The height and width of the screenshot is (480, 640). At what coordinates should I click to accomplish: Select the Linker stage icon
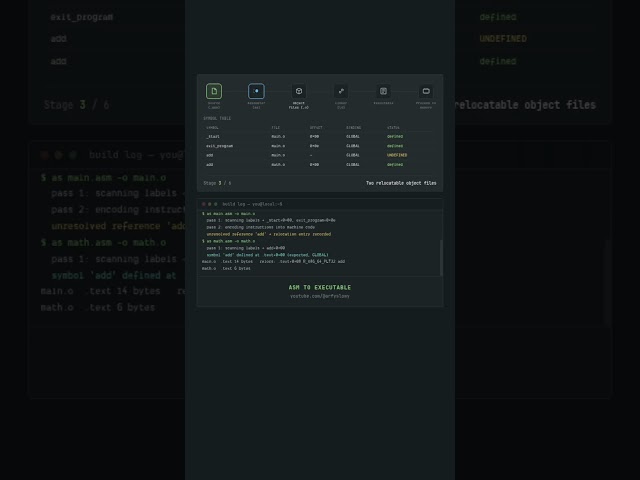coord(341,91)
